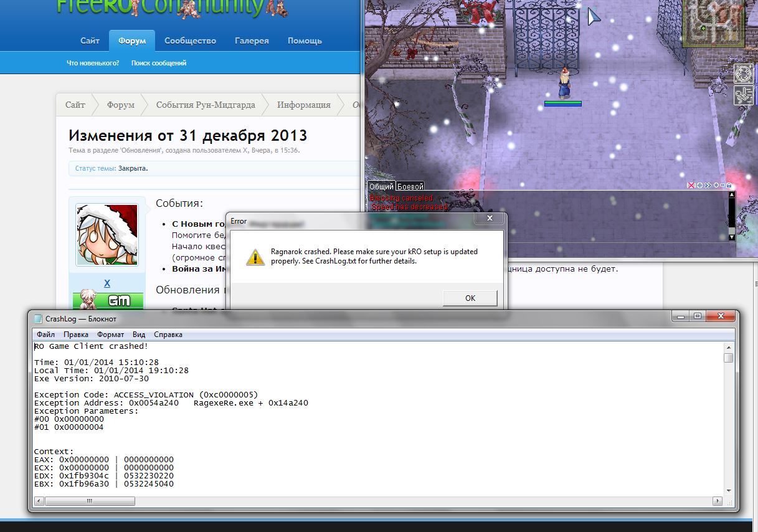Switch to the Общий chat tab in game
The image size is (758, 532).
(381, 186)
